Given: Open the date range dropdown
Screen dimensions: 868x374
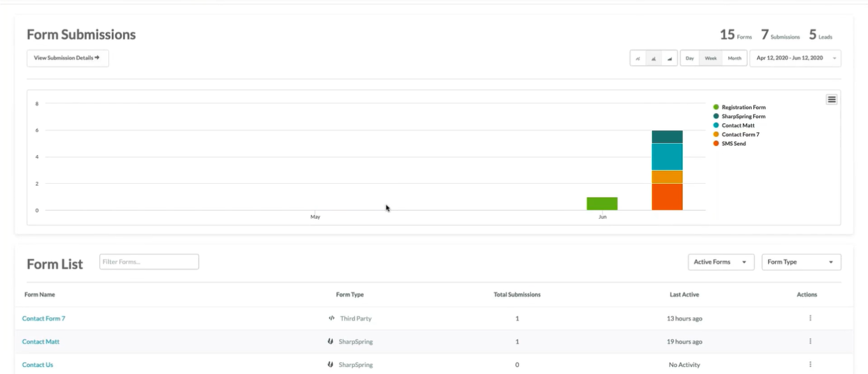Looking at the screenshot, I should click(795, 58).
